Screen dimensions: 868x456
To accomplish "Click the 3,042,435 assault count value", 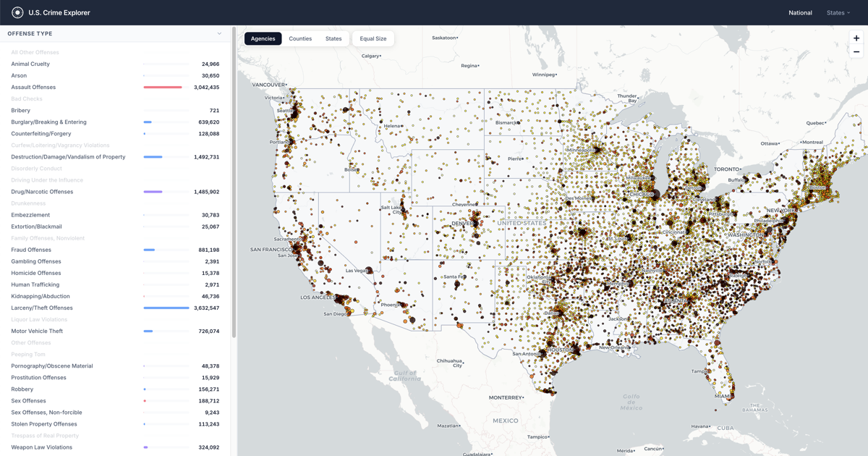I will (x=206, y=87).
